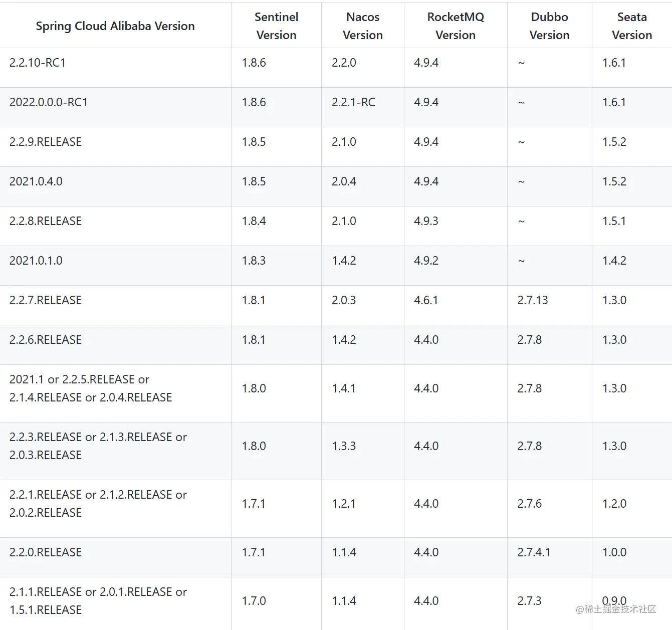The height and width of the screenshot is (630, 672).
Task: Click Seata 1.4.2 in 2021.0.1.0 row
Action: tap(614, 261)
